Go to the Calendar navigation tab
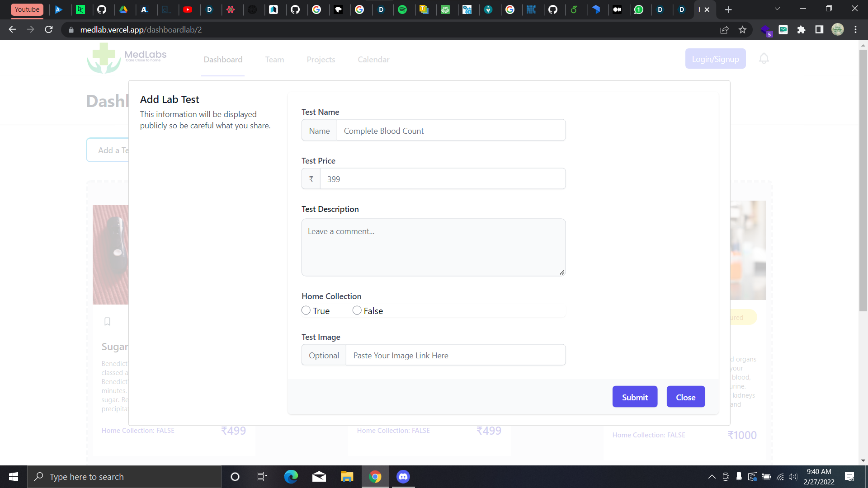 tap(373, 60)
